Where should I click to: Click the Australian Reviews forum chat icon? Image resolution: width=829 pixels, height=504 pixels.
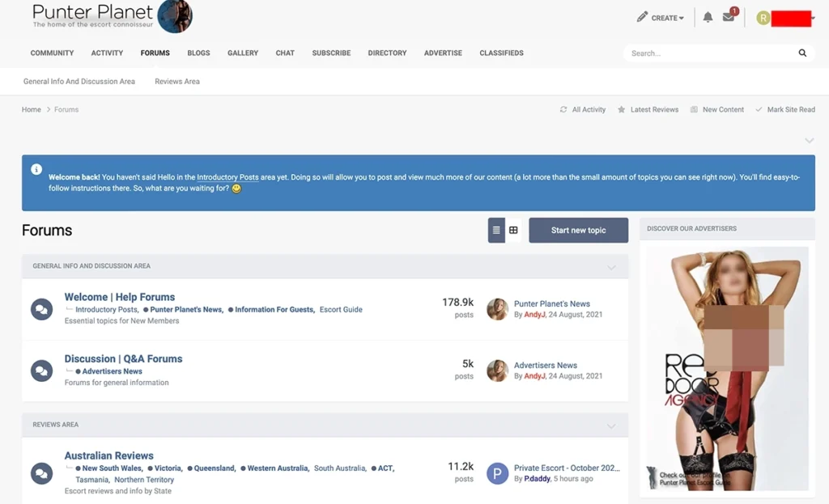(41, 473)
